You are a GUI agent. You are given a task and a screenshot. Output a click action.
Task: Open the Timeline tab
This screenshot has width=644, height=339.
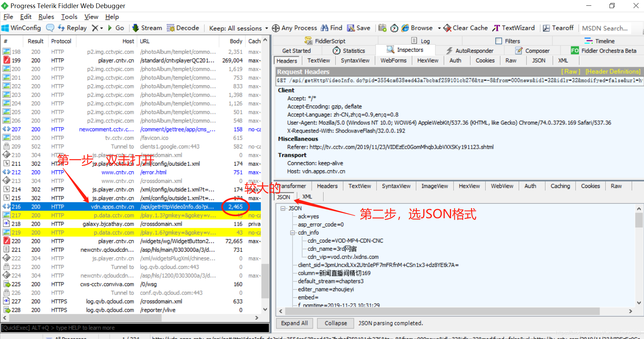[599, 41]
